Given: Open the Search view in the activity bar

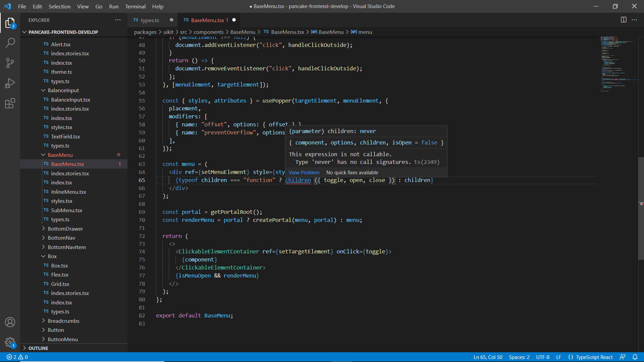Looking at the screenshot, I should click(10, 43).
